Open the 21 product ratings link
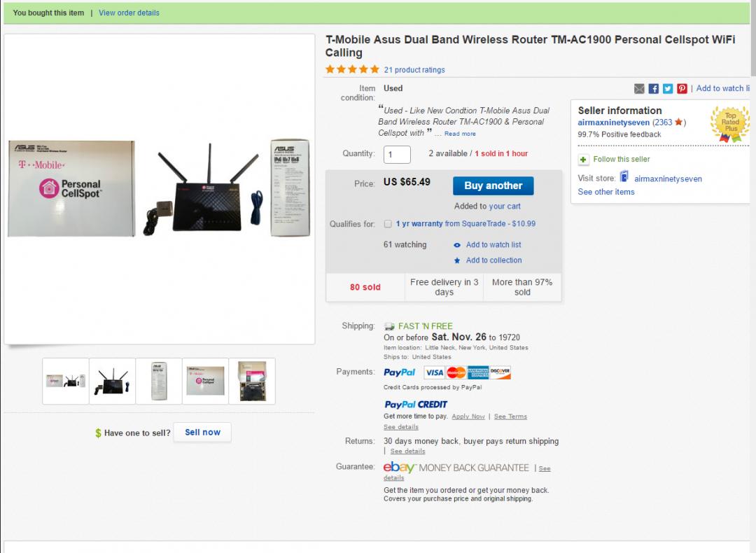Image resolution: width=756 pixels, height=553 pixels. click(x=414, y=70)
